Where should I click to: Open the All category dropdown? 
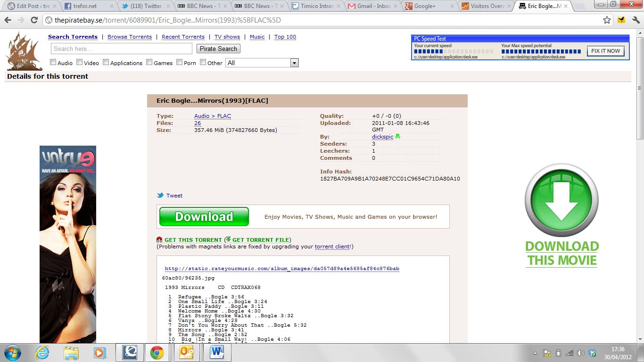tap(262, 63)
